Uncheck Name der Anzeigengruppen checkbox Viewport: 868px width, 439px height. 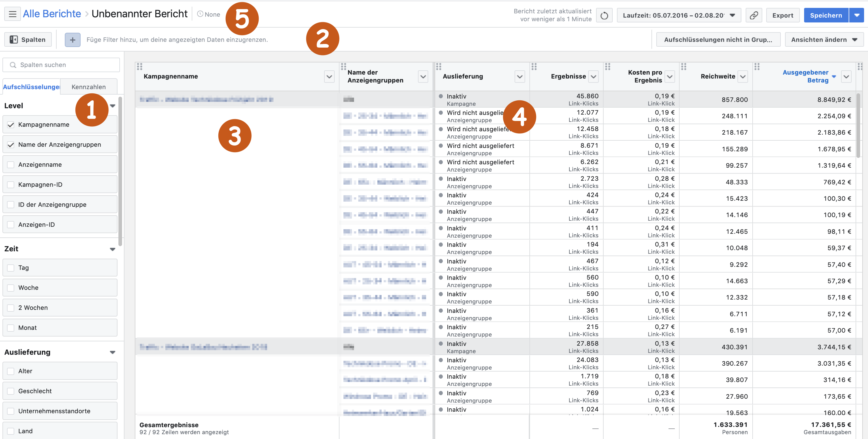[x=11, y=145]
